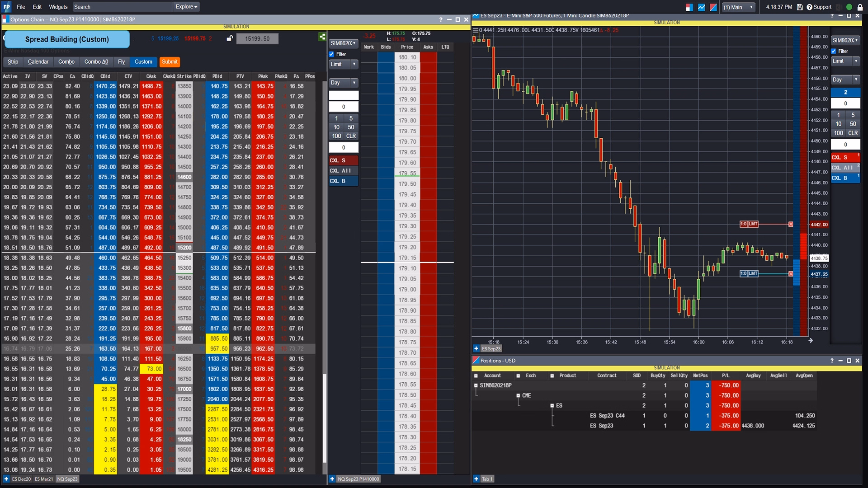The height and width of the screenshot is (488, 868).
Task: Switch to the ES Mar21 tab
Action: pyautogui.click(x=44, y=479)
